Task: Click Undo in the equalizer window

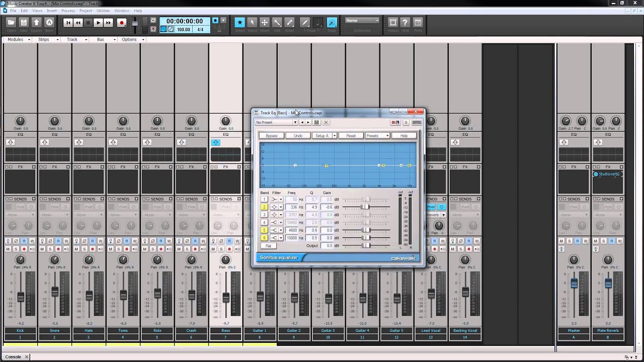Action: point(298,136)
